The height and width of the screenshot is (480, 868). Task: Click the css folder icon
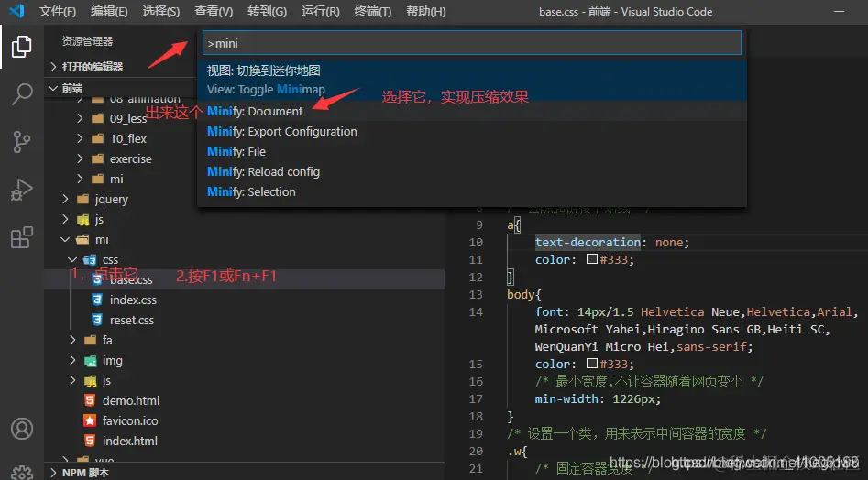coord(90,259)
